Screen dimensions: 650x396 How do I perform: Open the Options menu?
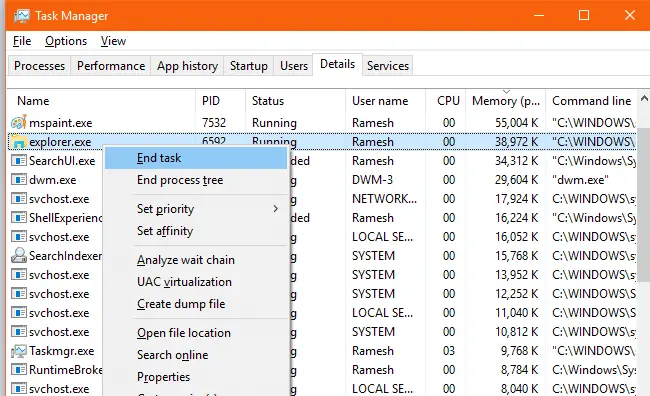pyautogui.click(x=66, y=41)
